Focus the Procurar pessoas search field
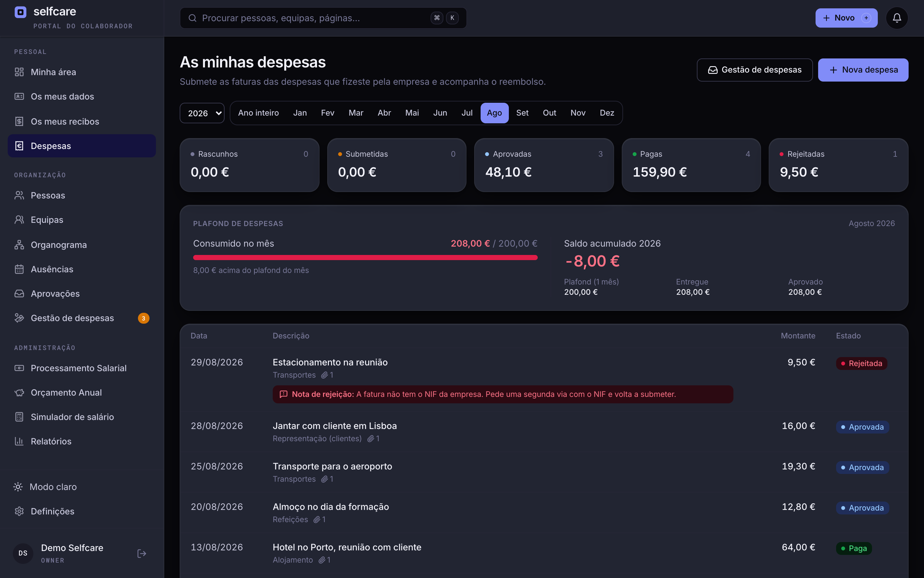This screenshot has height=578, width=924. click(323, 18)
